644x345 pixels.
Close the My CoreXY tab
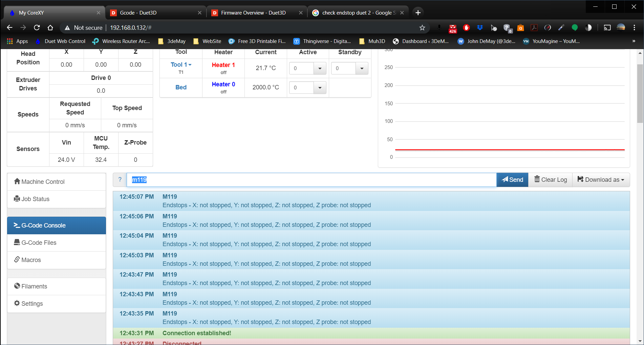coord(99,13)
